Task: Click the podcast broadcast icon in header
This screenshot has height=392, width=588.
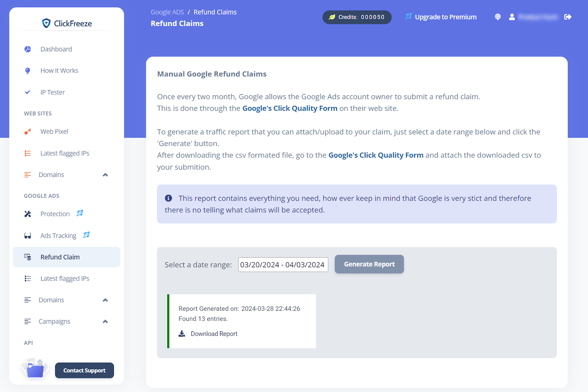Action: (498, 17)
